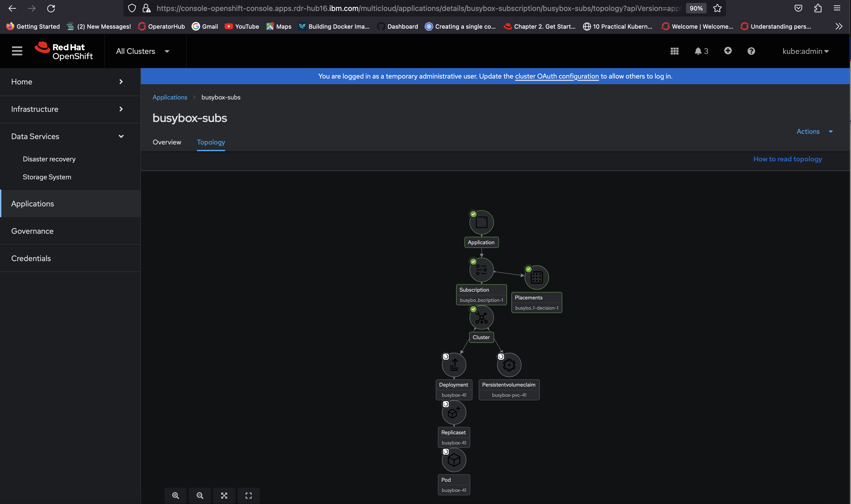Expand the Actions dropdown
Image resolution: width=851 pixels, height=504 pixels.
pyautogui.click(x=814, y=131)
